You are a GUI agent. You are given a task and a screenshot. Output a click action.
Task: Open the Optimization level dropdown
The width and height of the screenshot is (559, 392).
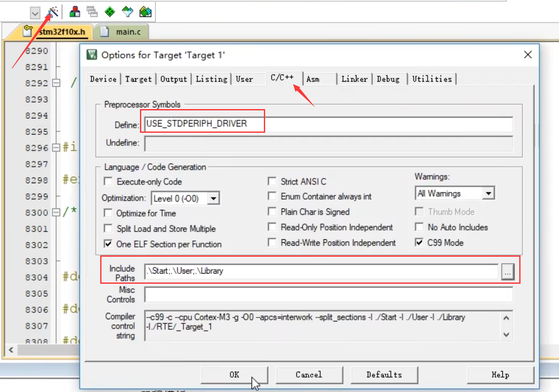tap(214, 198)
